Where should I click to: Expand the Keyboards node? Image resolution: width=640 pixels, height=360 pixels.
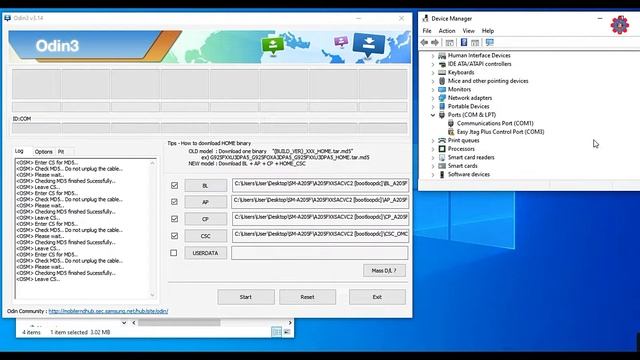[x=433, y=73]
